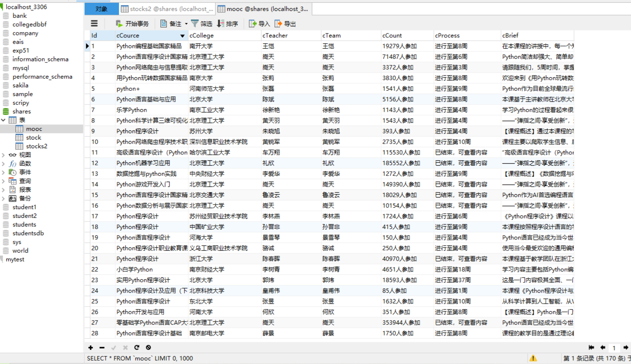Screen dimensions: 631x364
Task: Select the bank database
Action: [x=19, y=16]
